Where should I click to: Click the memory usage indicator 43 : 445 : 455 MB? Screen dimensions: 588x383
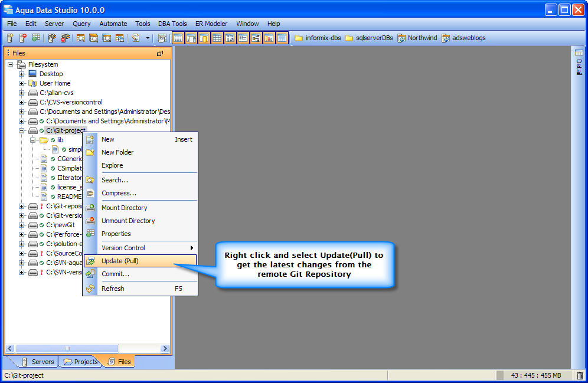click(535, 375)
